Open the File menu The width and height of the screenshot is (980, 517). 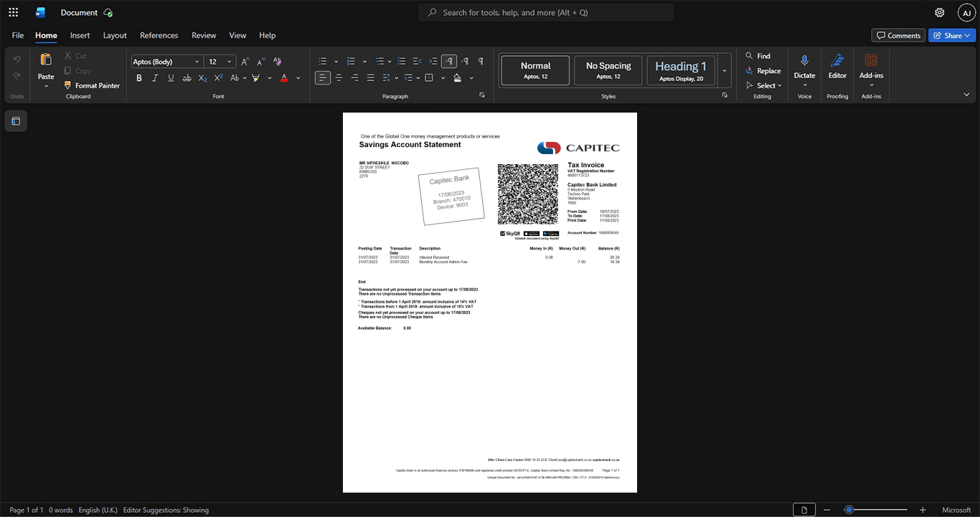(18, 35)
